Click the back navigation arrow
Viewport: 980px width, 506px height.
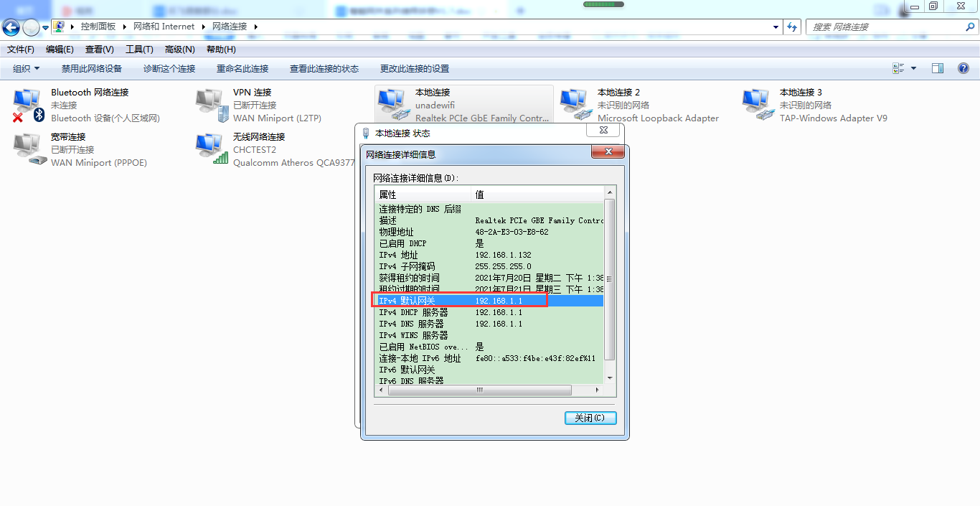coord(11,27)
